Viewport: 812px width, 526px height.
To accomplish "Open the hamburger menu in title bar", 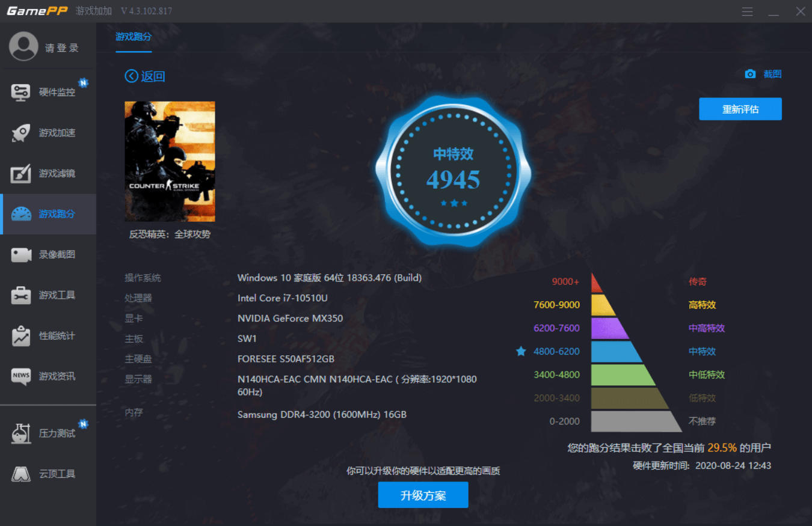I will click(x=747, y=11).
